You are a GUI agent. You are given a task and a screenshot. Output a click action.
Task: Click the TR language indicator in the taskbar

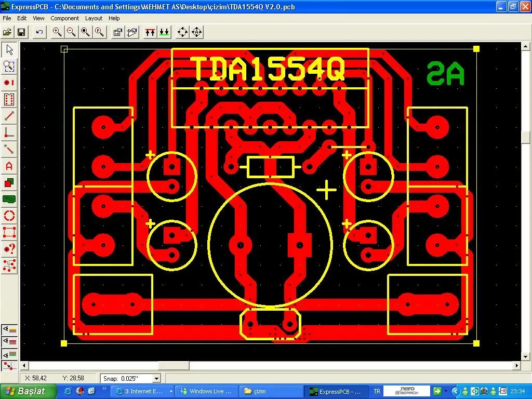click(x=377, y=391)
